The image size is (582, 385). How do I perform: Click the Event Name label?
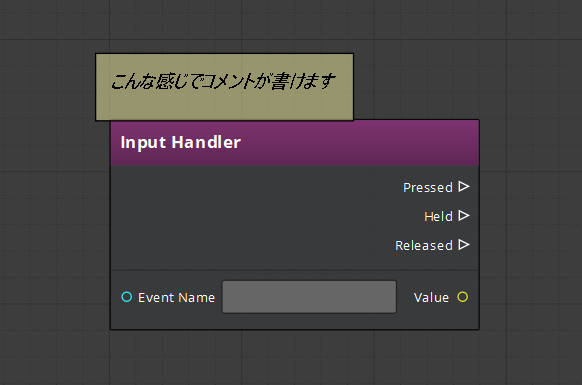176,297
